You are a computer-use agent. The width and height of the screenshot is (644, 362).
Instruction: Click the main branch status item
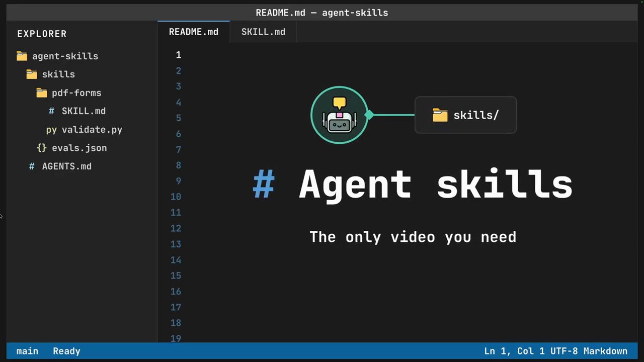[x=27, y=351]
